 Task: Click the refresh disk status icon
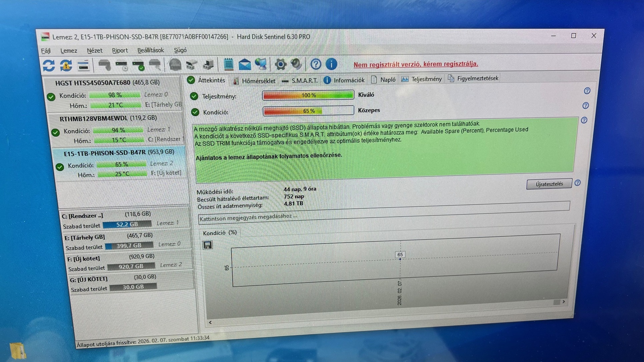pyautogui.click(x=49, y=65)
